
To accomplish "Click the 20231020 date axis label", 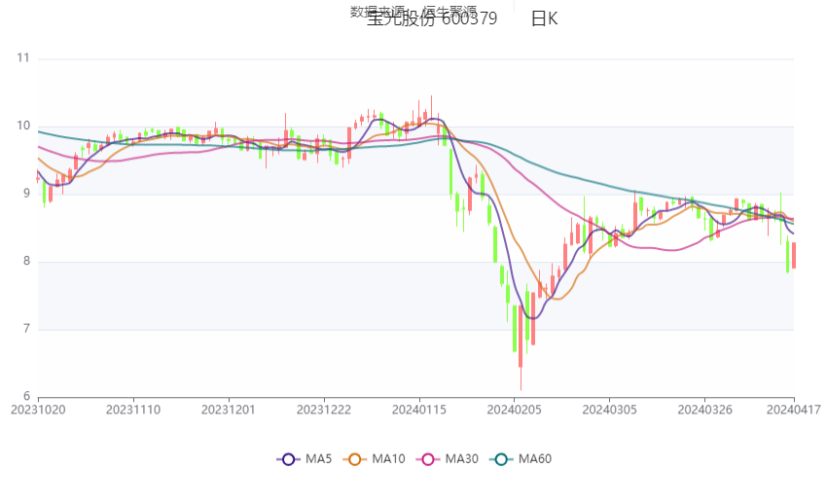I will point(38,411).
